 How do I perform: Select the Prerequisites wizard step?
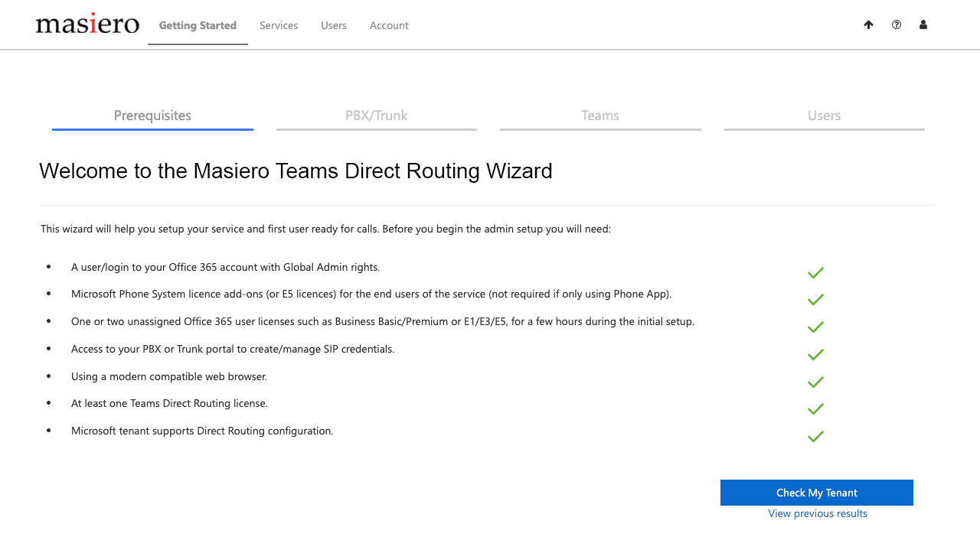click(152, 116)
